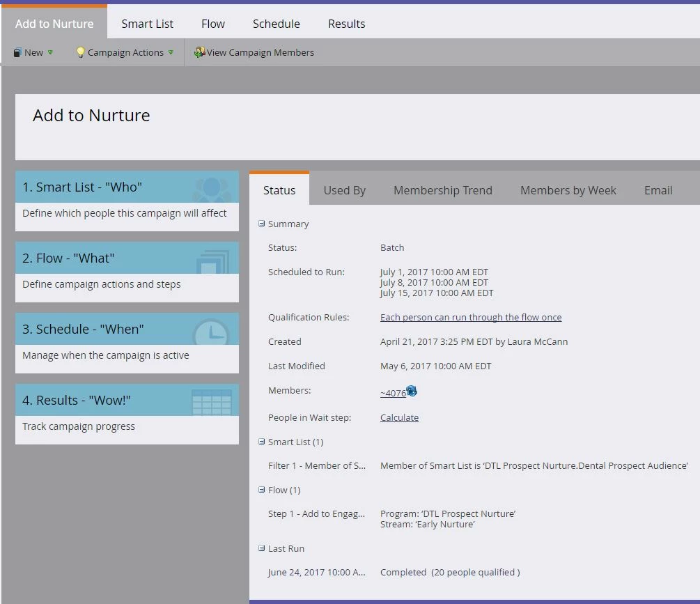Click the refresh icon next to Members count
Viewport: 700px width, 604px height.
412,392
